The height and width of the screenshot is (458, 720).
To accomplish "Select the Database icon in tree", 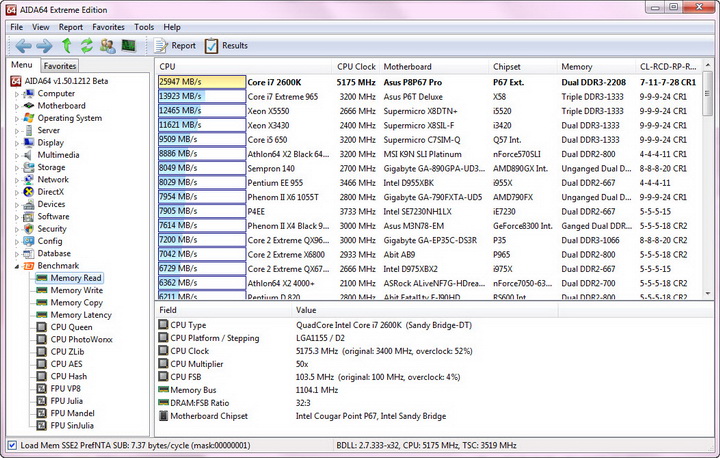I will pyautogui.click(x=28, y=253).
